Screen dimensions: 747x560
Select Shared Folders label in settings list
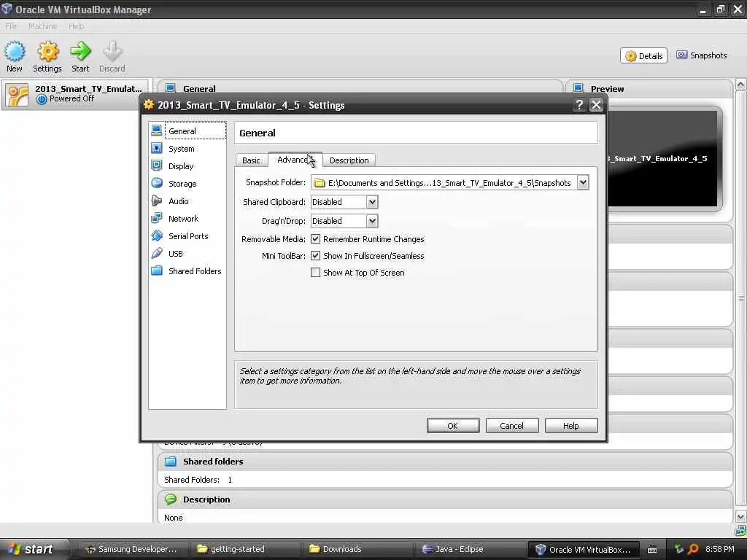(195, 271)
